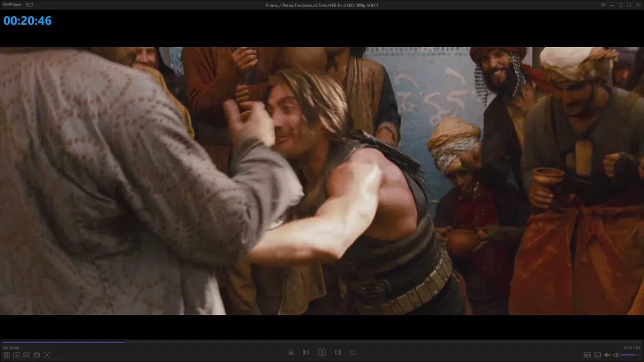Click the download-arrow icon in the bottom bar
The image size is (644, 362).
17,355
